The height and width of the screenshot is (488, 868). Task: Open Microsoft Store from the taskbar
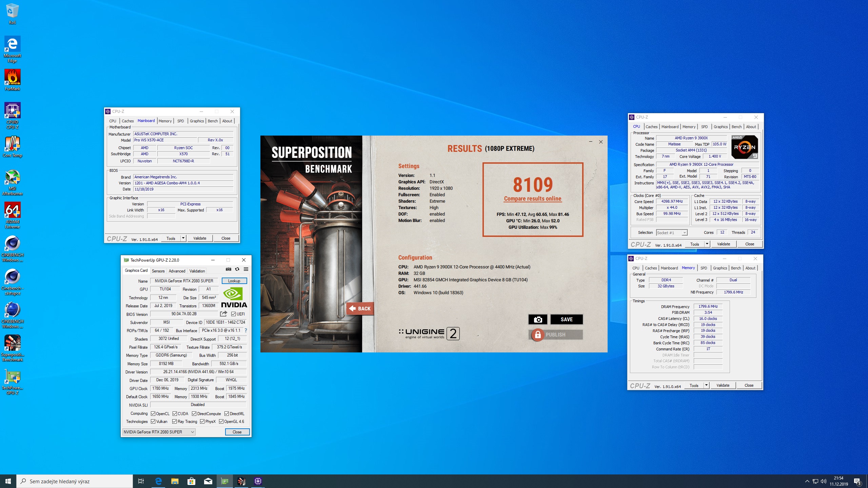191,481
